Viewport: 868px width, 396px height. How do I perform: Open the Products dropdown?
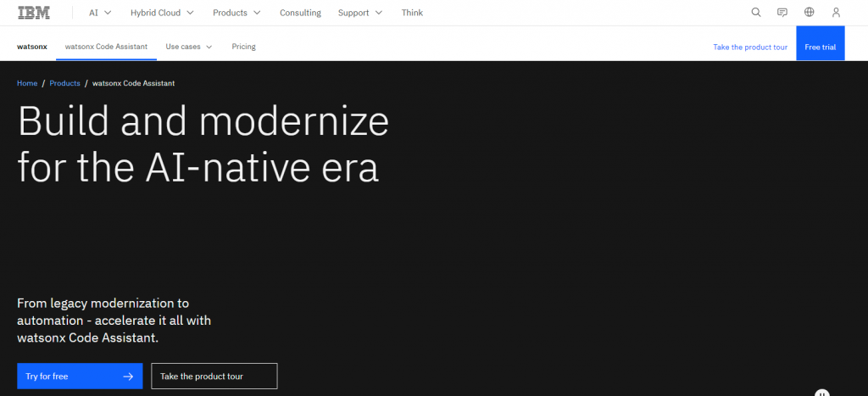[x=236, y=13]
